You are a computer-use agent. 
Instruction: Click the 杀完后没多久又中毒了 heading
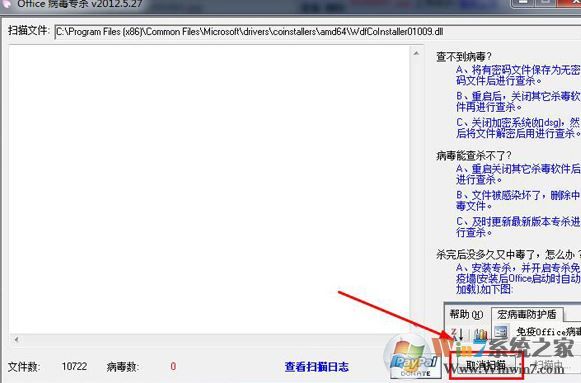(508, 254)
